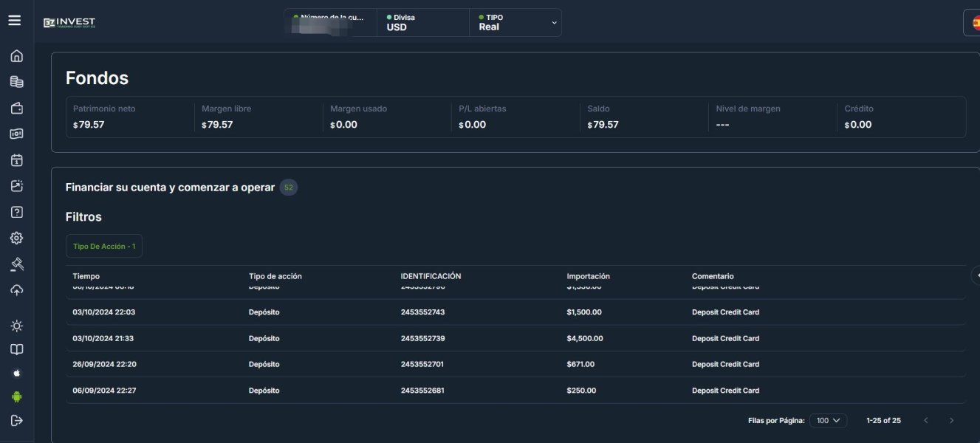Open the Spanish flag language selector
The width and height of the screenshot is (980, 443).
[974, 22]
